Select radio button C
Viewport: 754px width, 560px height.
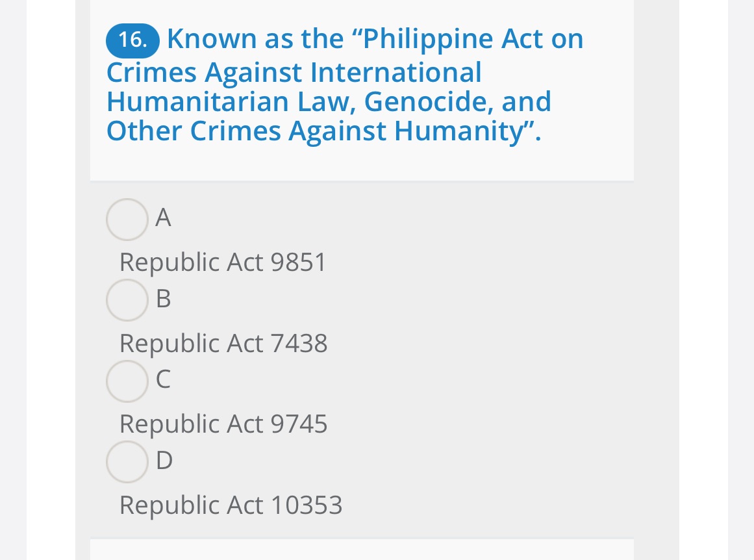[x=127, y=381]
